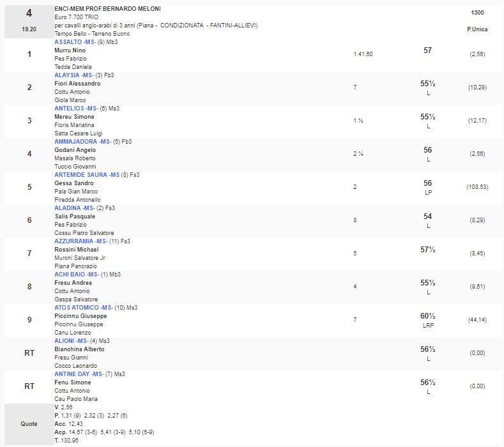
Task: Select the AMMAJADORA -MS- link
Action: coord(82,142)
